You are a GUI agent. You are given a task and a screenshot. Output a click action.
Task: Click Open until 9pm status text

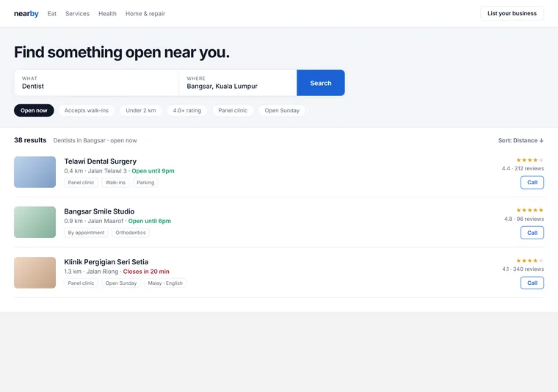tap(153, 171)
